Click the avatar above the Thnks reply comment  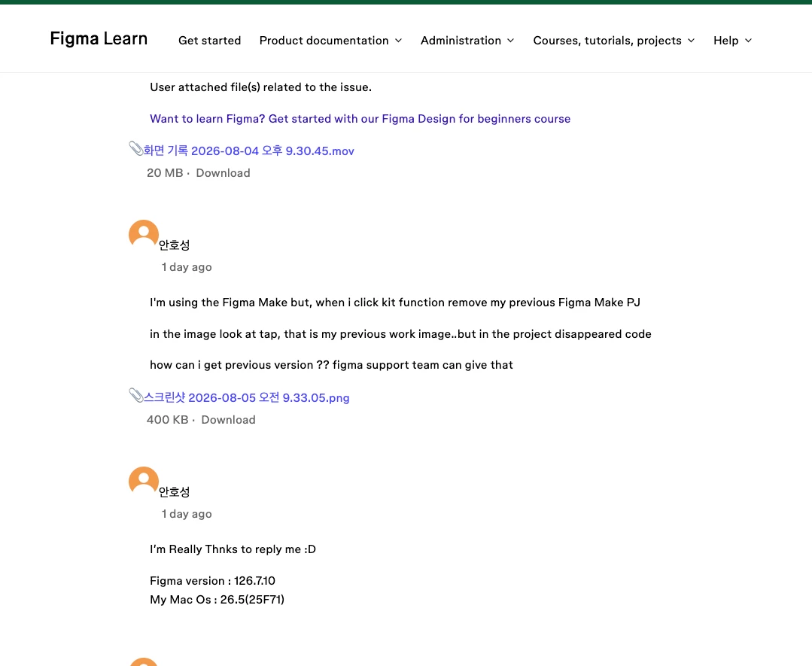(144, 481)
